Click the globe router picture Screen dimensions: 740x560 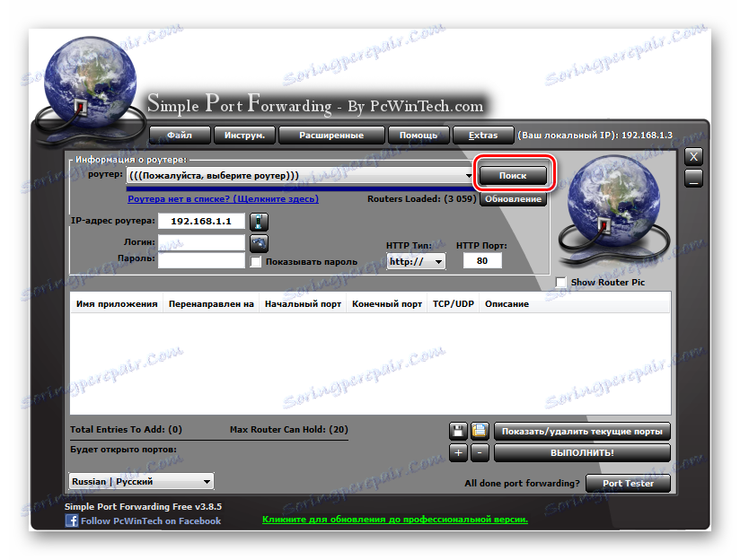tap(614, 209)
